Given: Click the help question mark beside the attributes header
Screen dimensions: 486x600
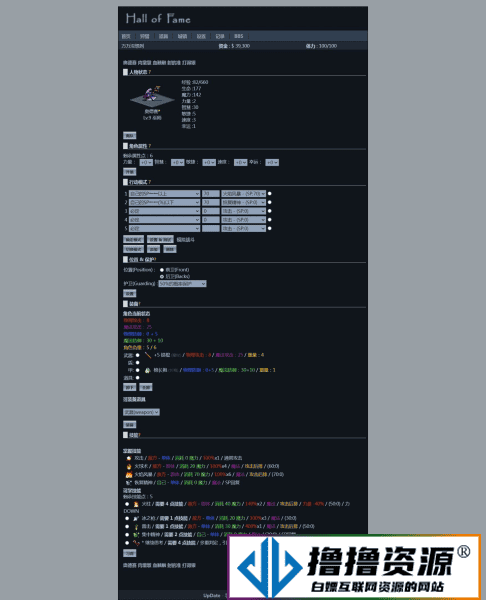Looking at the screenshot, I should (150, 146).
